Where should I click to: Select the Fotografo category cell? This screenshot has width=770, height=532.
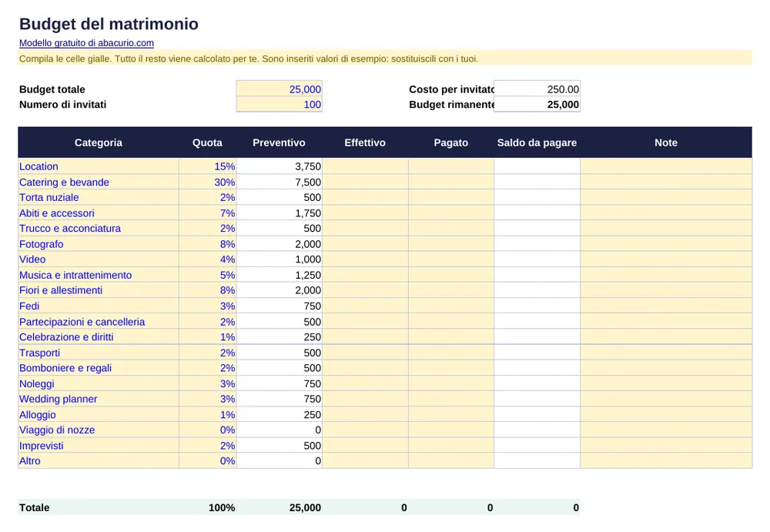click(99, 243)
